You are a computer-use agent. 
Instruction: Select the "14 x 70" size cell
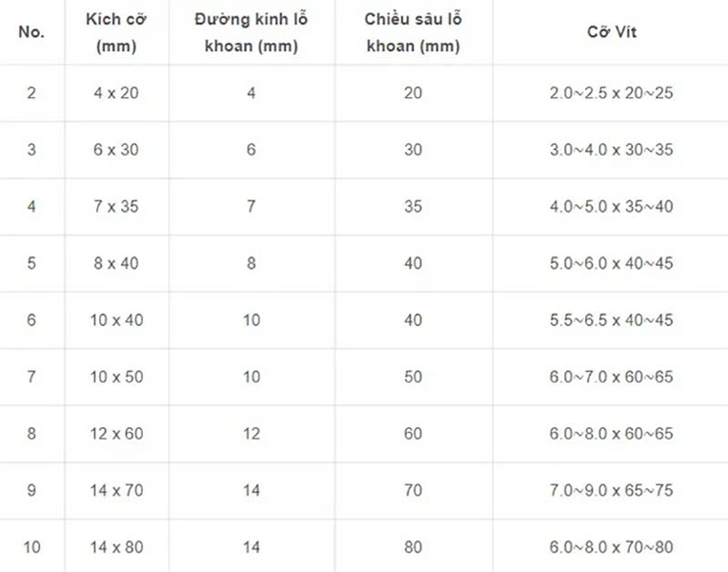[116, 491]
